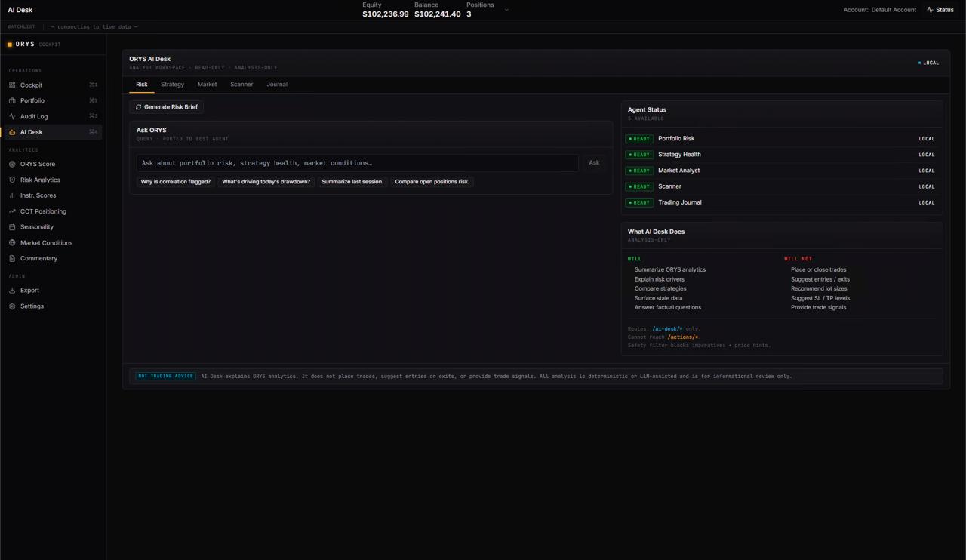966x560 pixels.
Task: Click READY badge beside Portfolio Risk
Action: (639, 139)
